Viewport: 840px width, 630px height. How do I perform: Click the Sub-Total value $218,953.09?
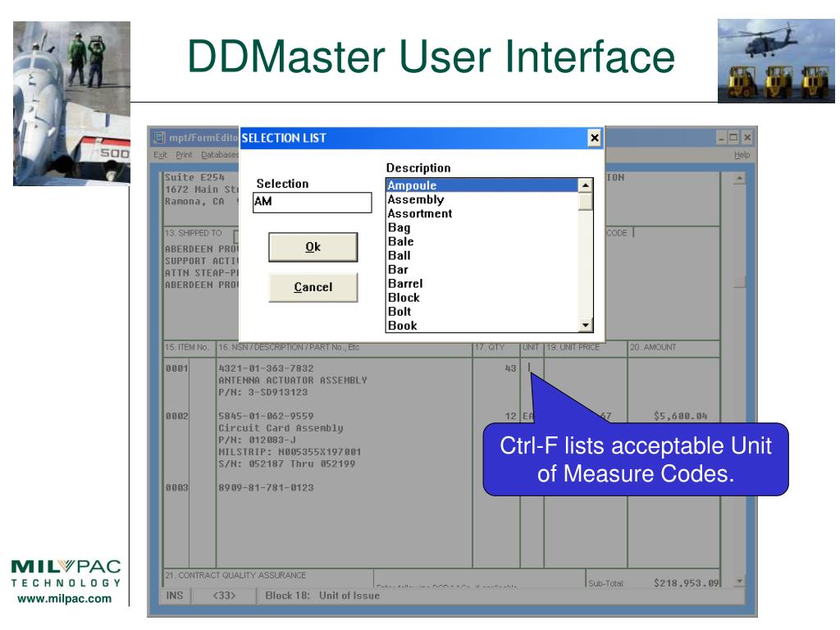(687, 583)
